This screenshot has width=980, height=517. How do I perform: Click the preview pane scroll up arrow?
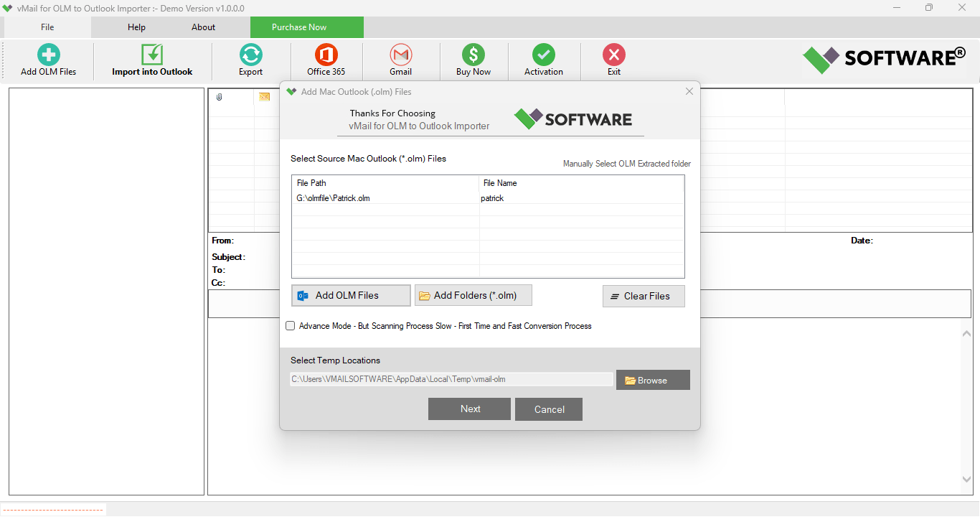tap(966, 332)
